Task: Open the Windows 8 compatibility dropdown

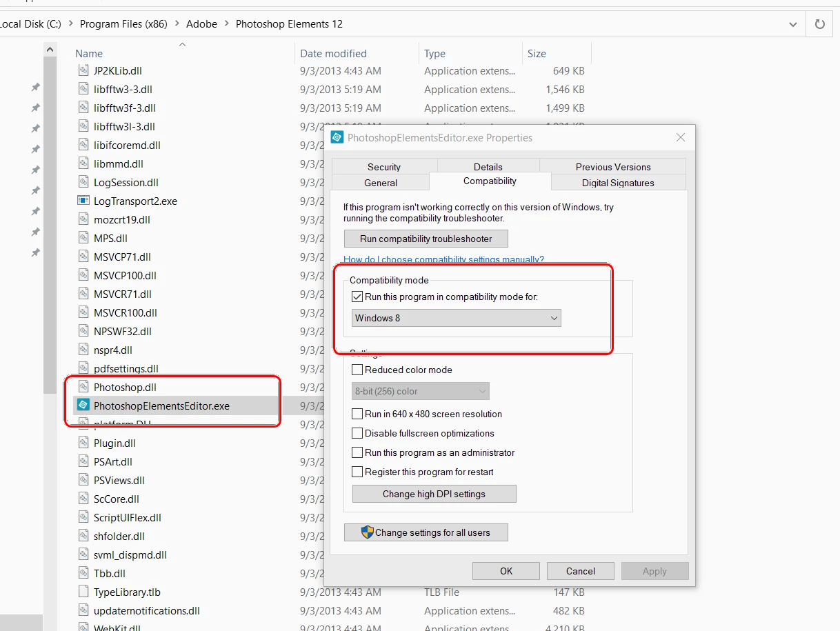Action: click(x=456, y=318)
